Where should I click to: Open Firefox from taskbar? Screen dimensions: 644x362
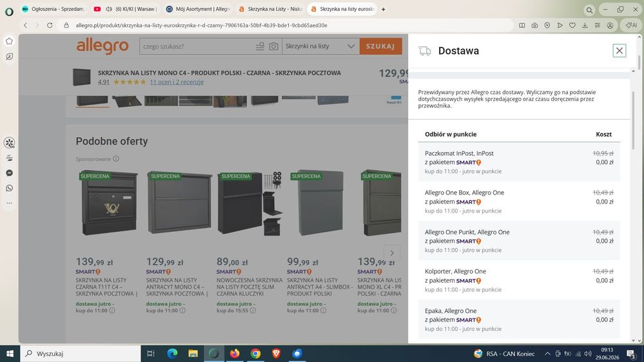pyautogui.click(x=235, y=354)
